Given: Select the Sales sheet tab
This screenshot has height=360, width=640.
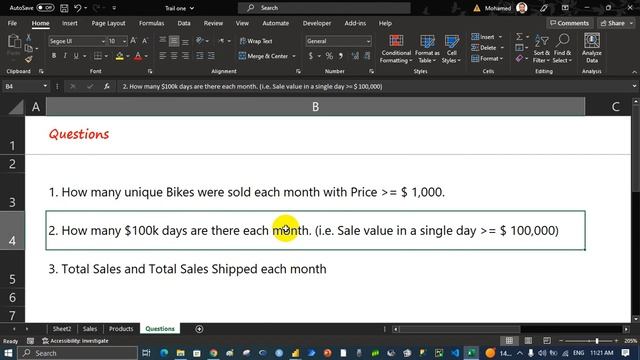Looking at the screenshot, I should pos(90,329).
